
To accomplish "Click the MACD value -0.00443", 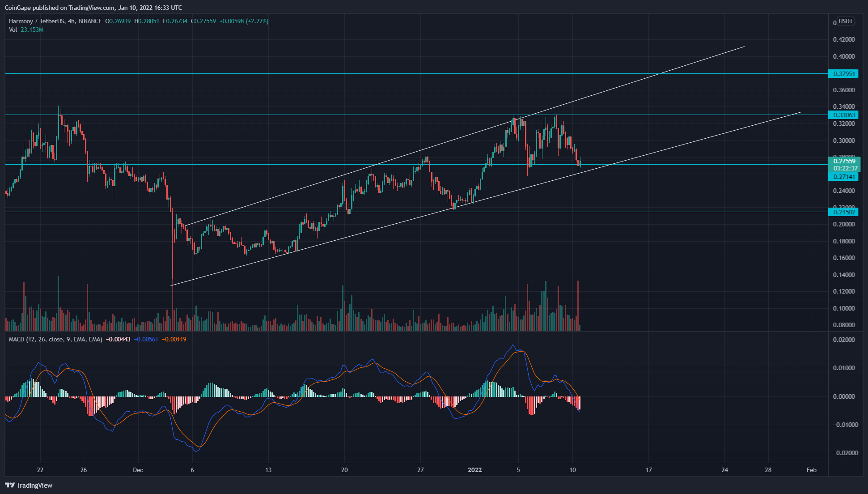I will pos(118,340).
